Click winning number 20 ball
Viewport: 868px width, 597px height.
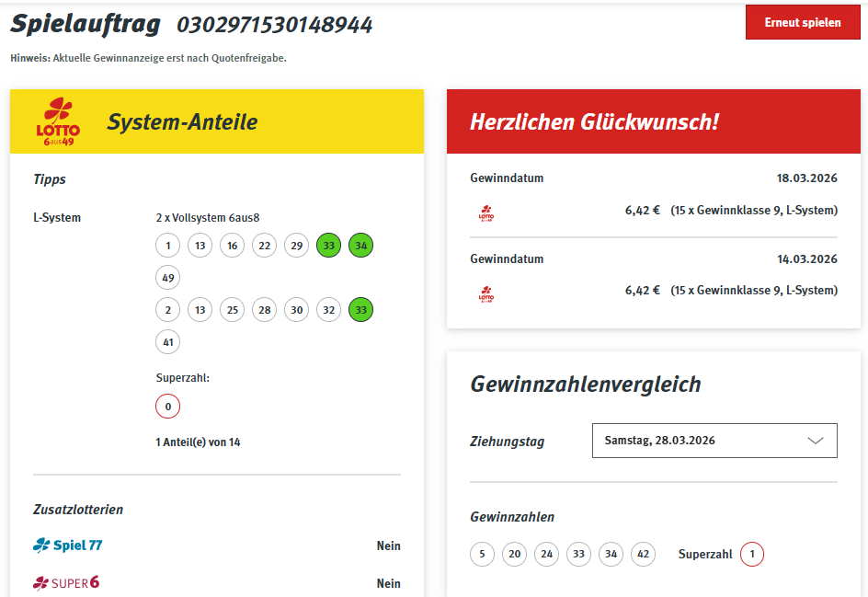[x=514, y=554]
